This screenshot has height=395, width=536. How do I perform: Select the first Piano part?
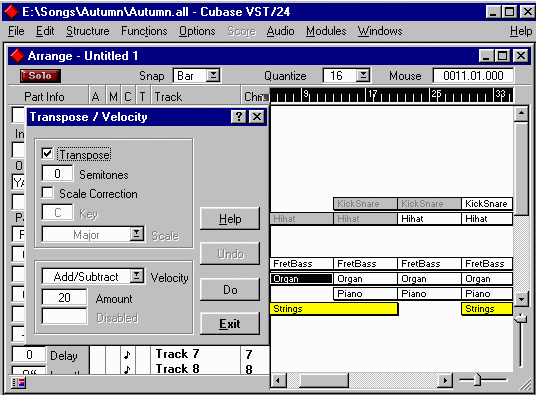pyautogui.click(x=365, y=294)
